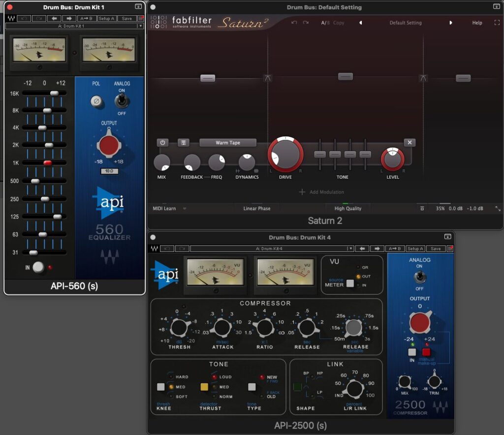The height and width of the screenshot is (435, 504).
Task: Toggle the API-2500 VU METER source button
Action: pyautogui.click(x=350, y=283)
